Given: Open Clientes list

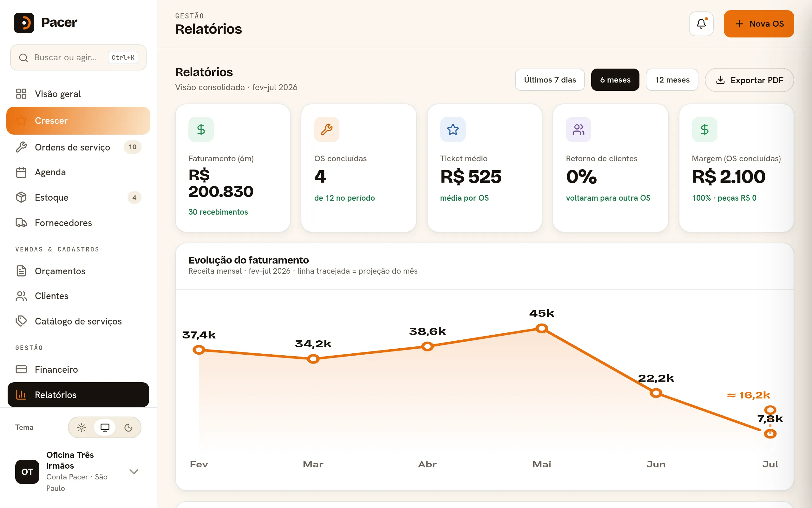Looking at the screenshot, I should pyautogui.click(x=78, y=296).
